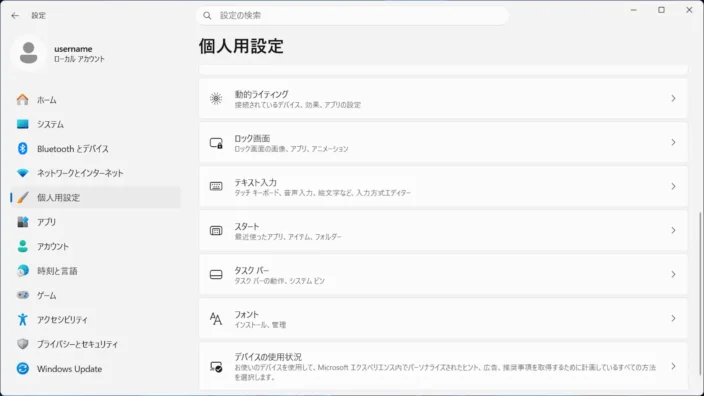Image resolution: width=704 pixels, height=396 pixels.
Task: Open デバイスの使用状況 settings title
Action: [x=268, y=357]
